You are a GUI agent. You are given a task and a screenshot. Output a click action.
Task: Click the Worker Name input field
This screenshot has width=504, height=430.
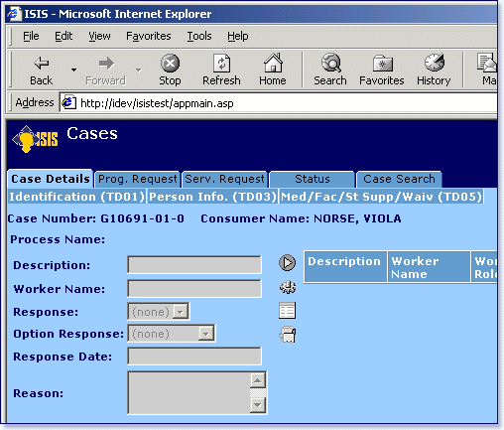coord(194,288)
